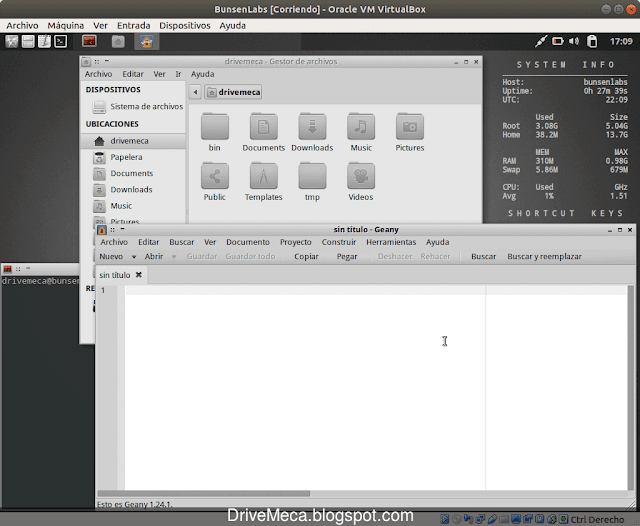Click Buscar y reemplazar toolbar button
This screenshot has width=640, height=526.
pos(544,257)
